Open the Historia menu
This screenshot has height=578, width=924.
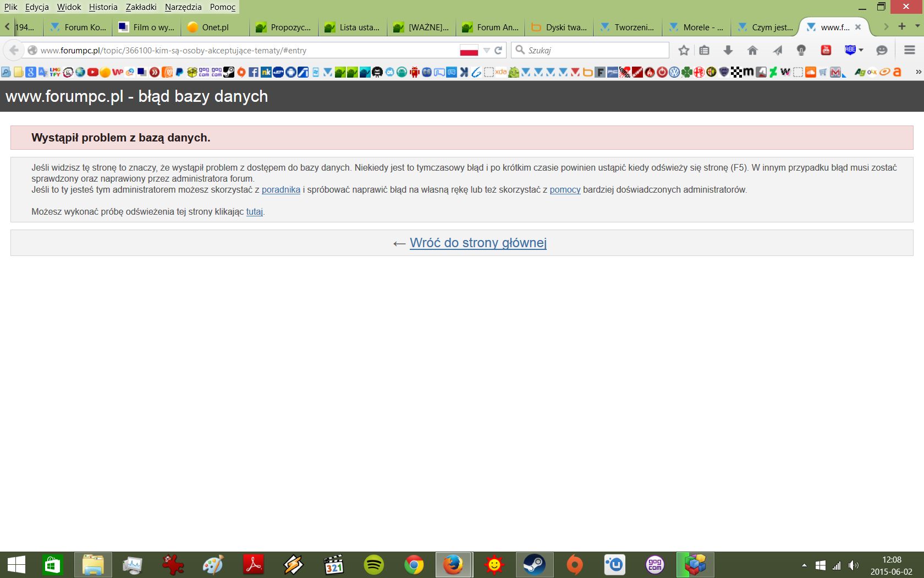pyautogui.click(x=103, y=7)
